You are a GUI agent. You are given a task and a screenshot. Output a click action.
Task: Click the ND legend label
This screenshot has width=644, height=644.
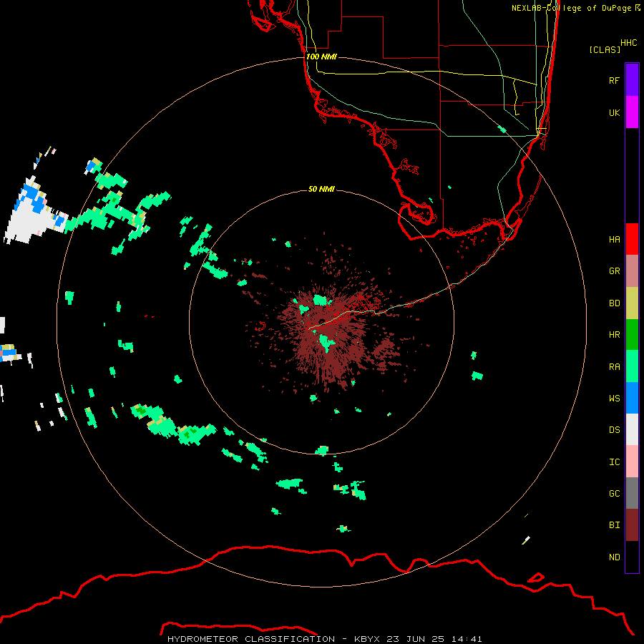(x=614, y=557)
